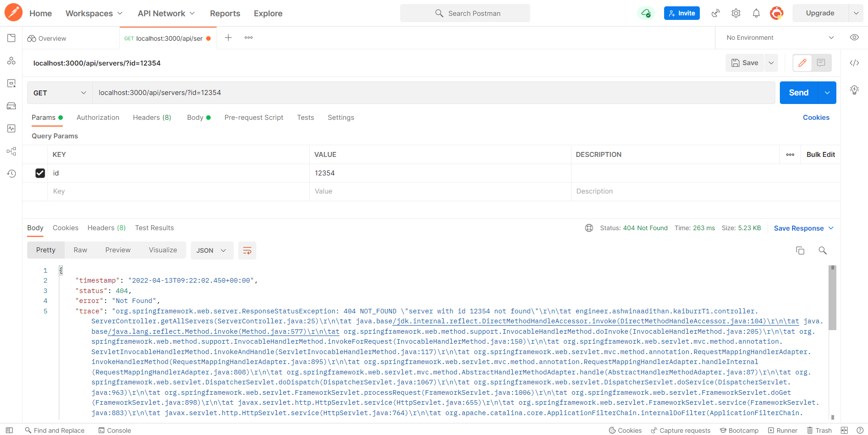Toggle the environment quick look eye
The width and height of the screenshot is (868, 435).
tap(854, 38)
